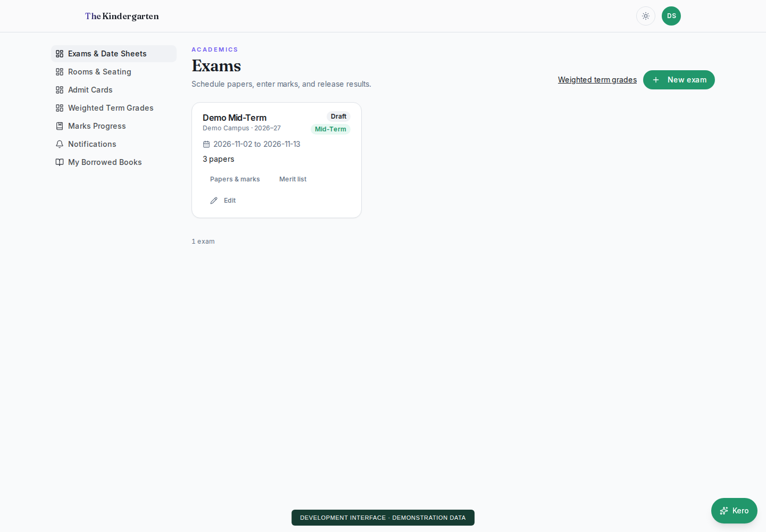Toggle the light/dark theme sun icon

(646, 16)
